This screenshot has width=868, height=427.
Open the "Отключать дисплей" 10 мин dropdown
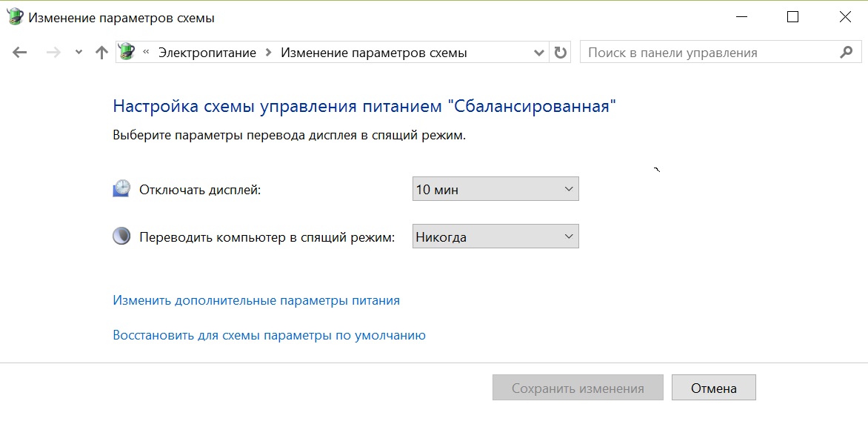coord(495,189)
